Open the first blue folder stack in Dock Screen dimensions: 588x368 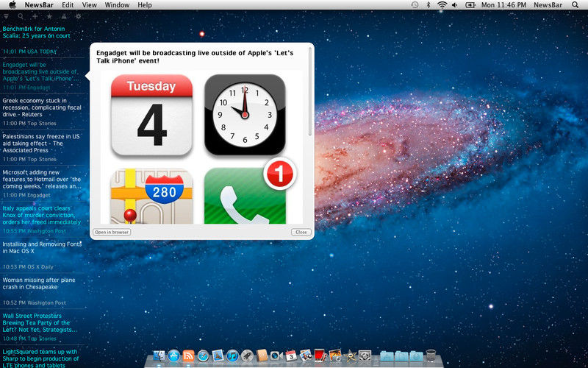coord(387,355)
